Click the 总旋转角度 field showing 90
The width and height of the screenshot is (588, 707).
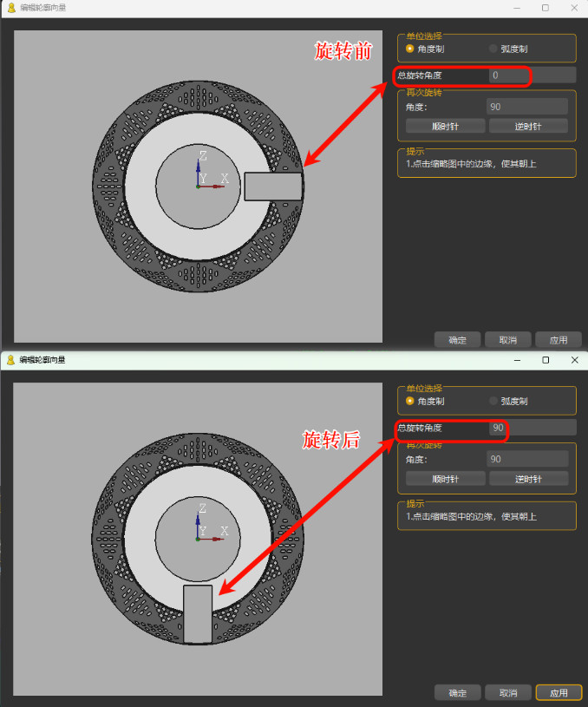tap(532, 428)
